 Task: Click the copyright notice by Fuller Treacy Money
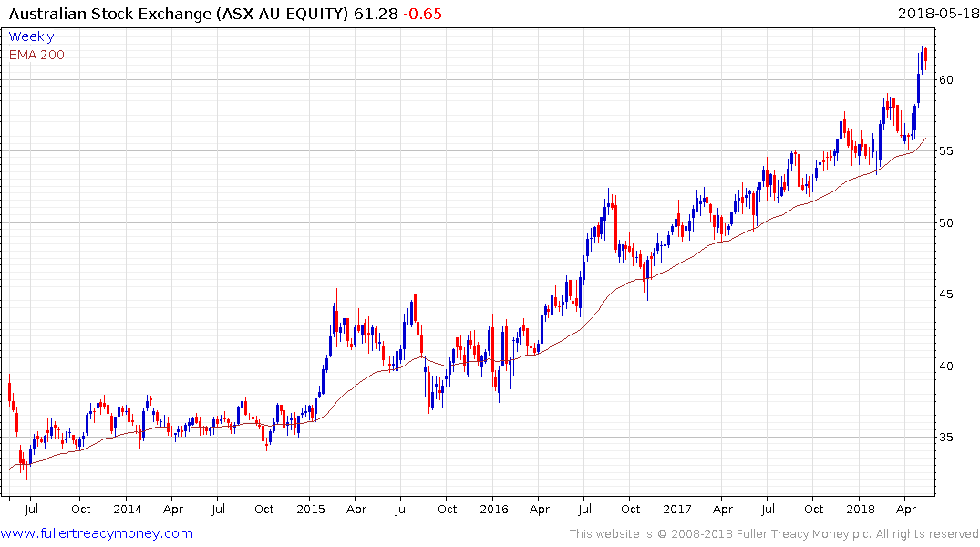[774, 534]
